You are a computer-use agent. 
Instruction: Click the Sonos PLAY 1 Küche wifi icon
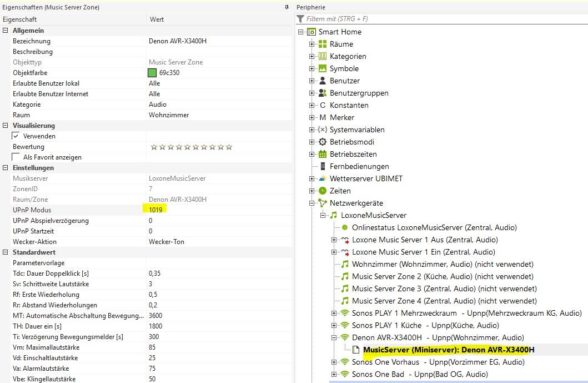click(345, 326)
